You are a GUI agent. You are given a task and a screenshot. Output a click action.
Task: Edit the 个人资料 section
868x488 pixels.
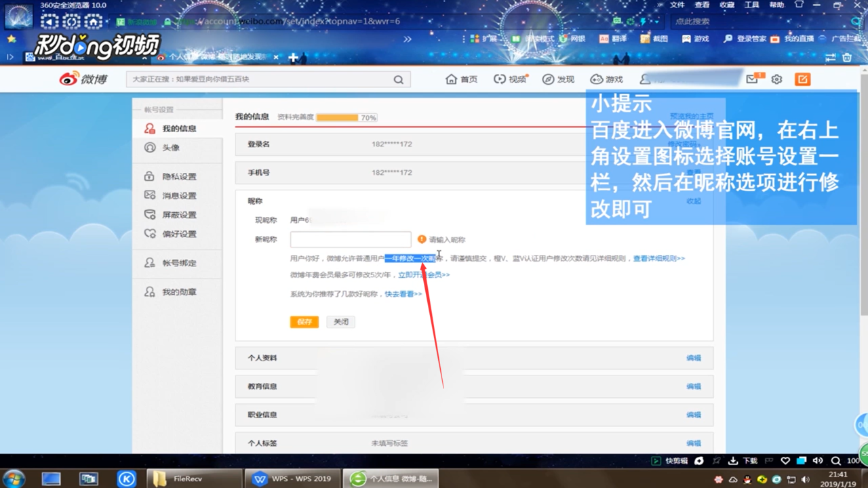coord(693,358)
